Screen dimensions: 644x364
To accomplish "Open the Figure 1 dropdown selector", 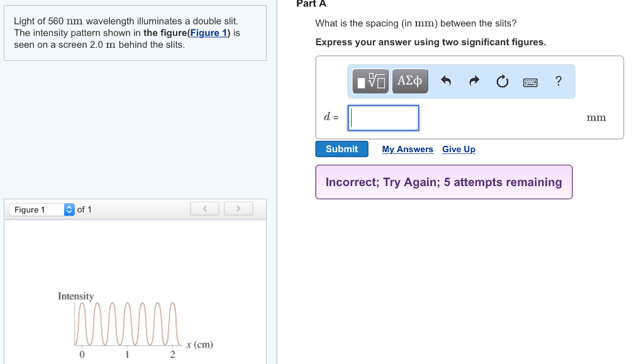I will (x=42, y=209).
